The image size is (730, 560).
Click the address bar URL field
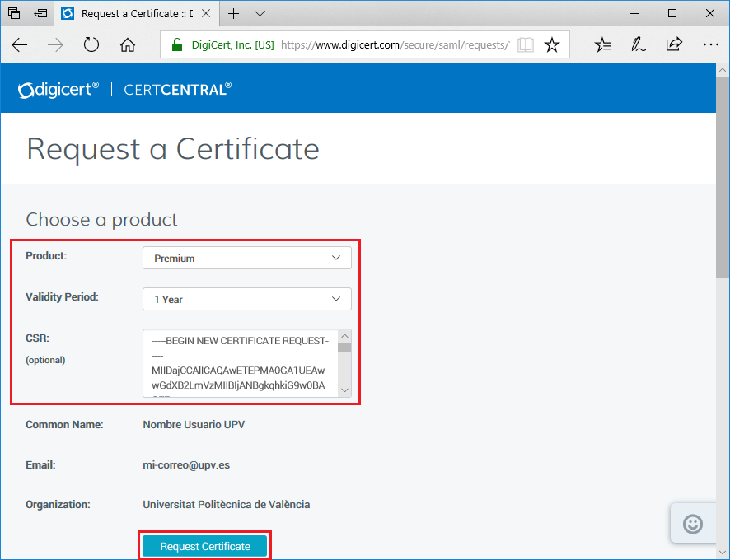pos(394,45)
